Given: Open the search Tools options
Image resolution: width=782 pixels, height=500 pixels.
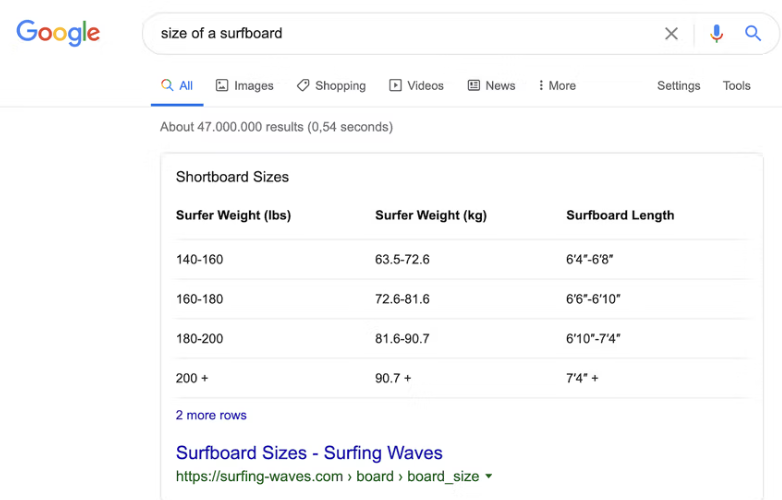Looking at the screenshot, I should coord(736,86).
